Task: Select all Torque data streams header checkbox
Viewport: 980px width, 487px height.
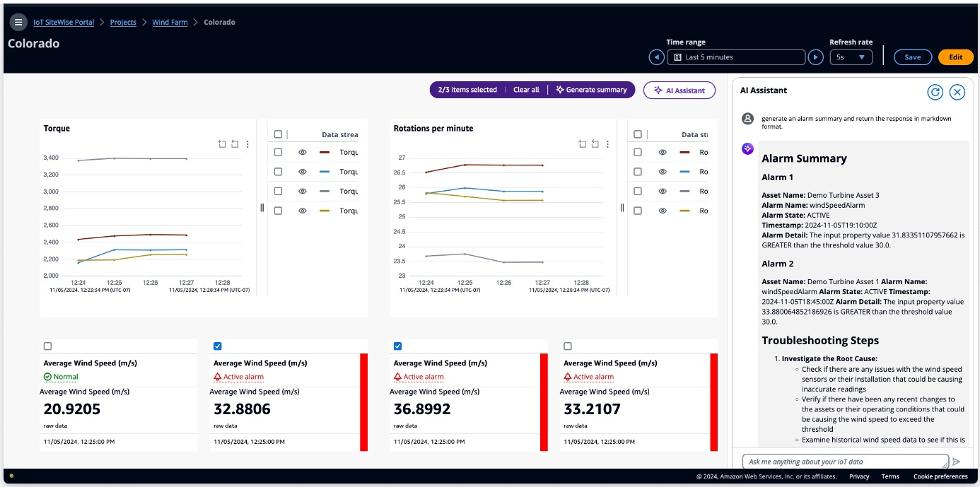Action: (x=278, y=134)
